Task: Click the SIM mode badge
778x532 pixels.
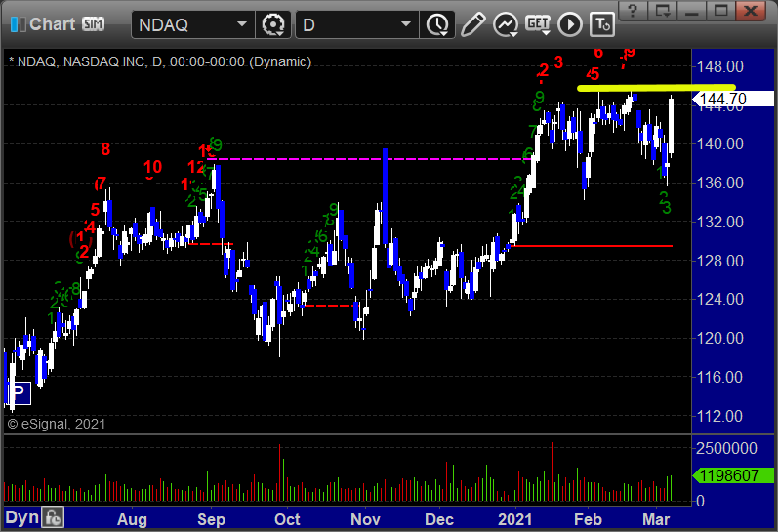Action: [x=93, y=23]
